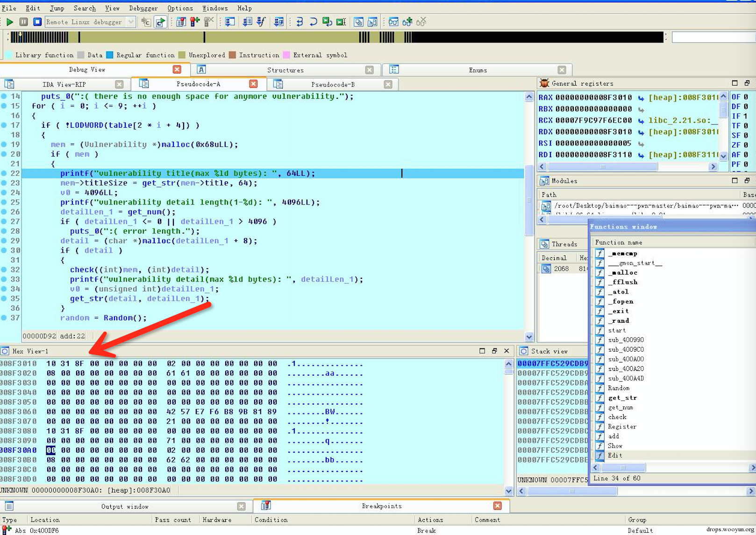
Task: Click the Step into icon
Action: [300, 22]
